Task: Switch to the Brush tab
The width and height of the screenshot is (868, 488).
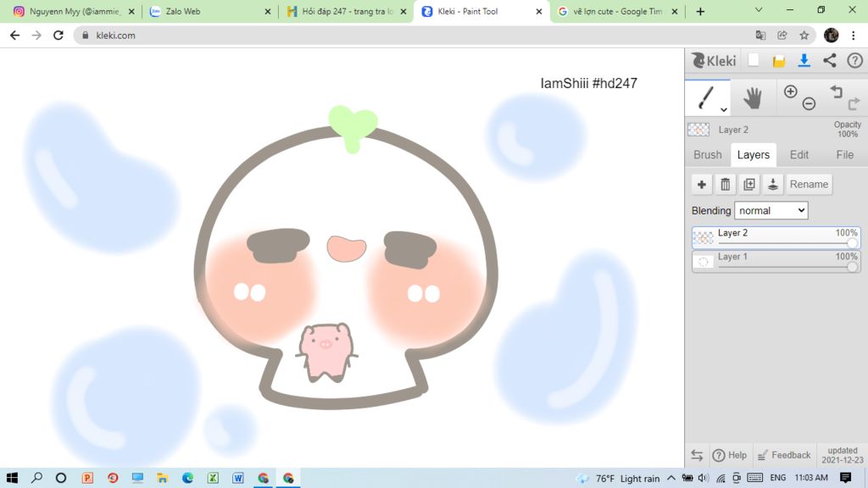Action: 708,155
